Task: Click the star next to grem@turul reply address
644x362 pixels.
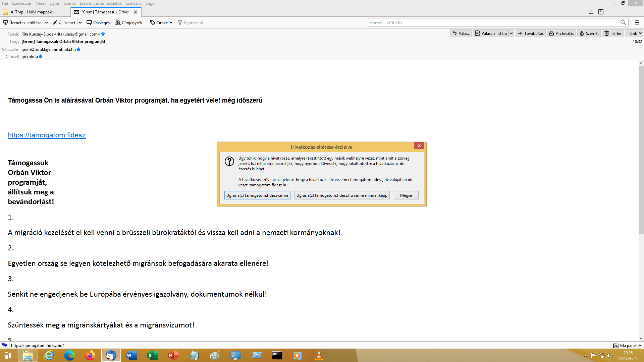Action: tap(78, 49)
